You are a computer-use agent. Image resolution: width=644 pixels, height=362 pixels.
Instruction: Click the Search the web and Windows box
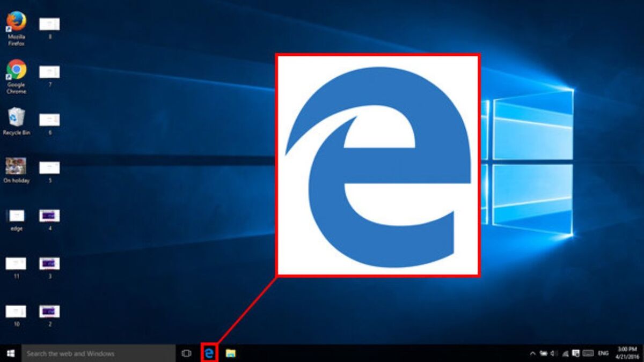[98, 353]
